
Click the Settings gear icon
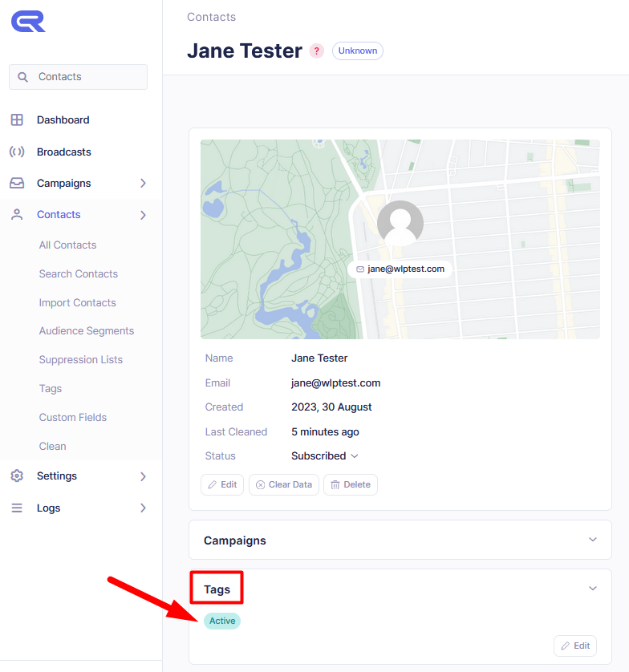(17, 476)
